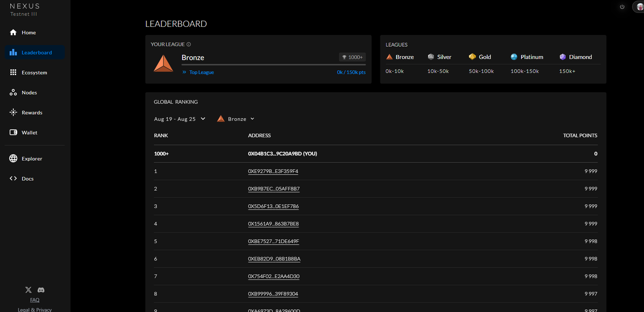The height and width of the screenshot is (312, 644).
Task: Click your address 0X04B1C3...9C20A9BD (YOU)
Action: 282,154
